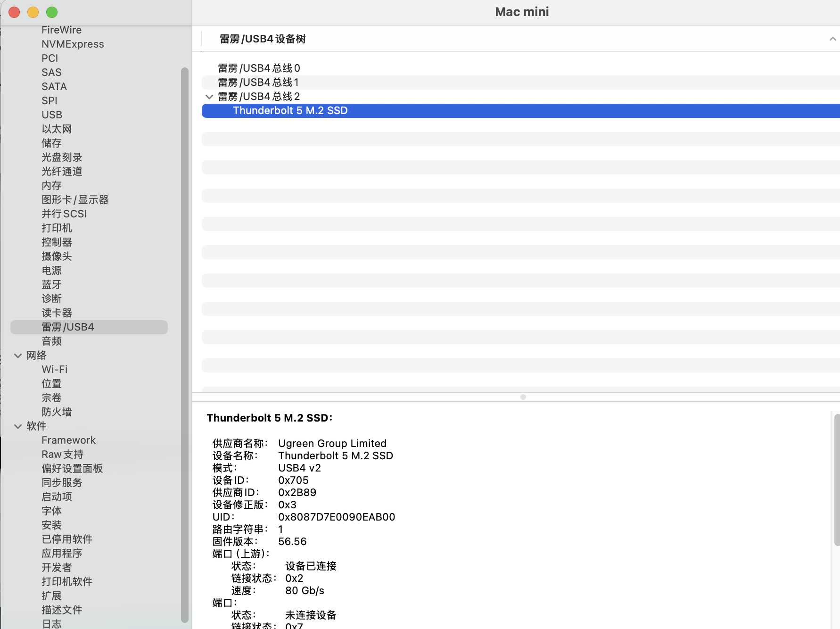The image size is (840, 629).
Task: Open the 音频 sidebar entry
Action: point(51,341)
